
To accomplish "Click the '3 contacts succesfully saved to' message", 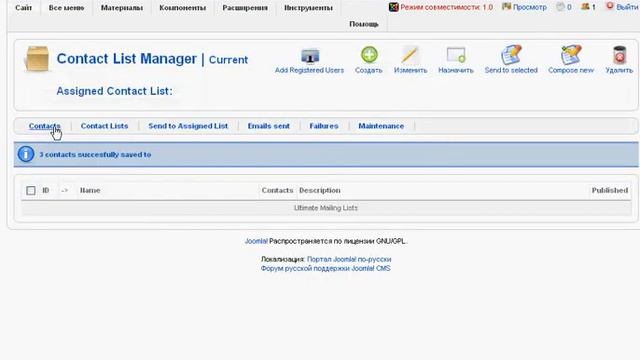I will click(x=95, y=155).
